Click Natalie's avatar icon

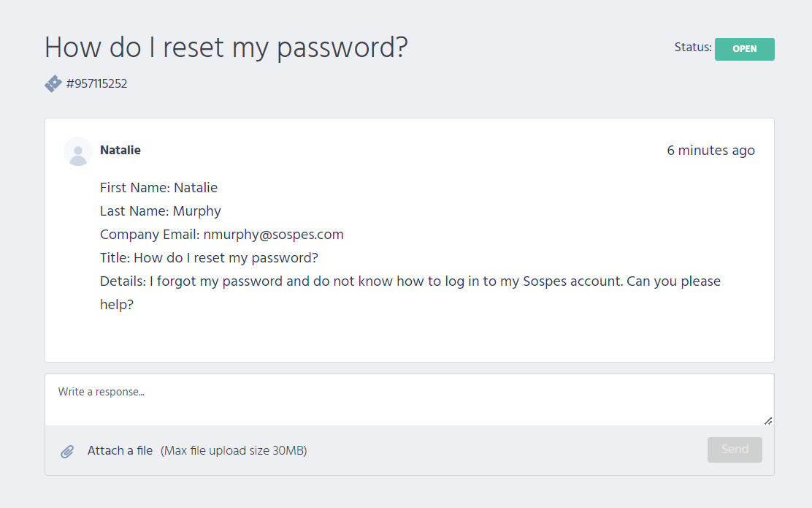77,151
